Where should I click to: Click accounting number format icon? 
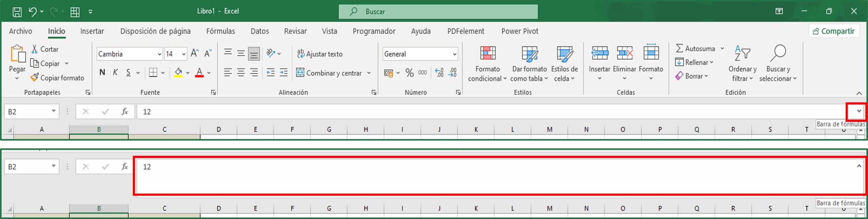point(389,73)
